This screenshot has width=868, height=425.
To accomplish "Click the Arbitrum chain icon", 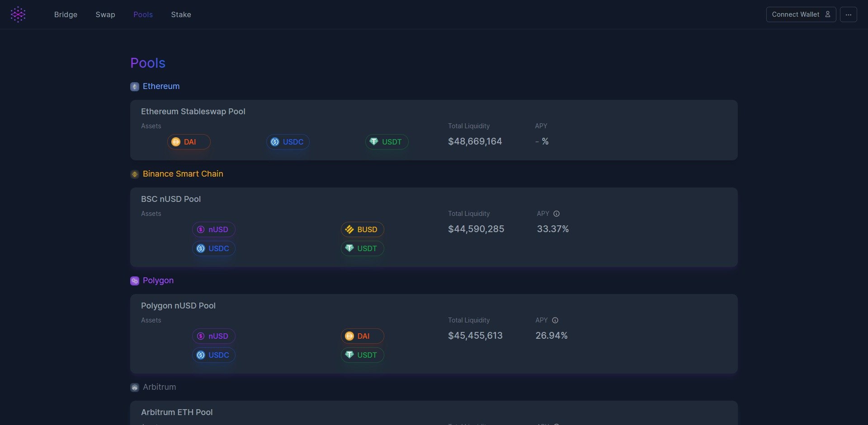I will pos(135,388).
